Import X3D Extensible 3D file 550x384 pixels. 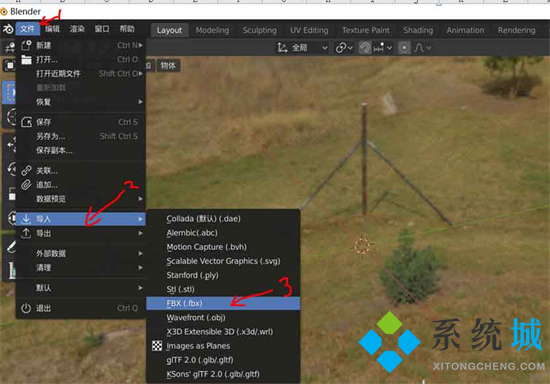click(x=223, y=332)
